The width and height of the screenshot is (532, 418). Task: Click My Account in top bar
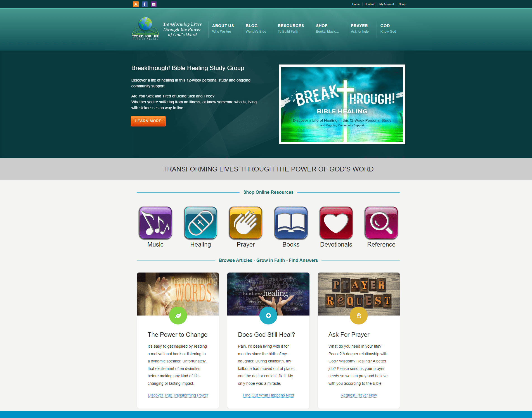386,4
